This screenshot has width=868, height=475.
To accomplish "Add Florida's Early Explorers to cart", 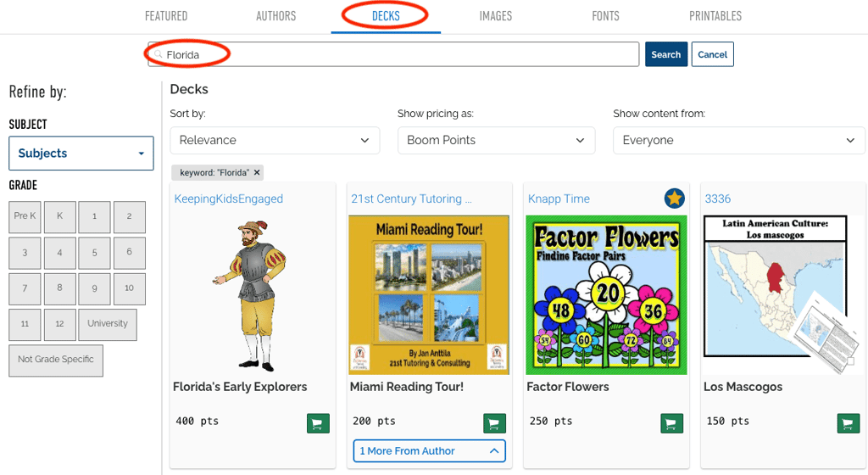I will click(x=317, y=423).
